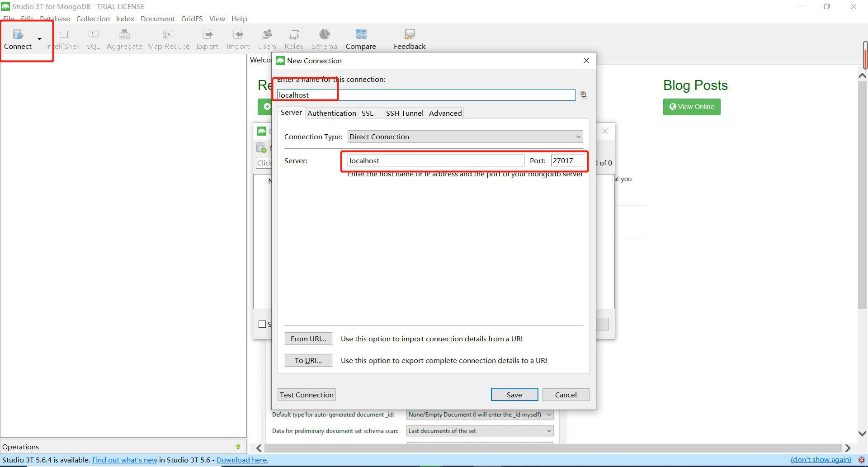Image resolution: width=868 pixels, height=467 pixels.
Task: Click View Online under Blog Posts
Action: tap(692, 107)
